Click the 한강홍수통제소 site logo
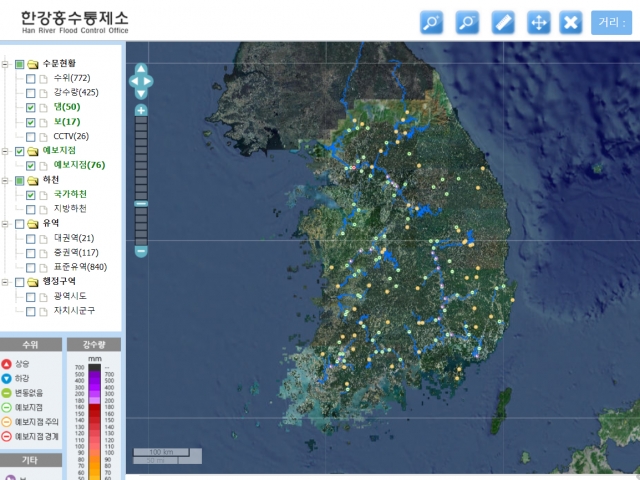The height and width of the screenshot is (480, 640). 75,22
